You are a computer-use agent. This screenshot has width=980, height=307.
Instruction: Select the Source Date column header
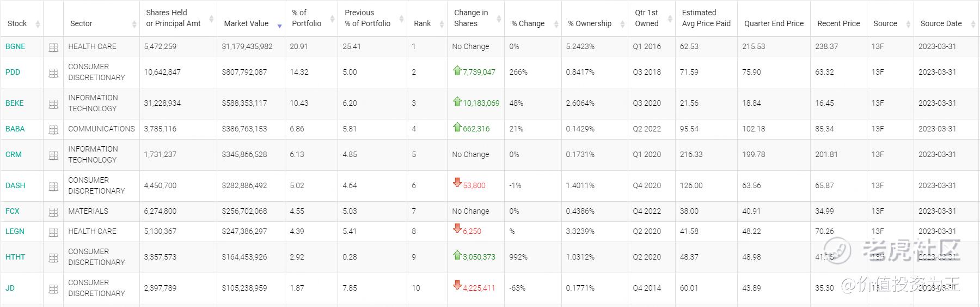click(x=941, y=23)
